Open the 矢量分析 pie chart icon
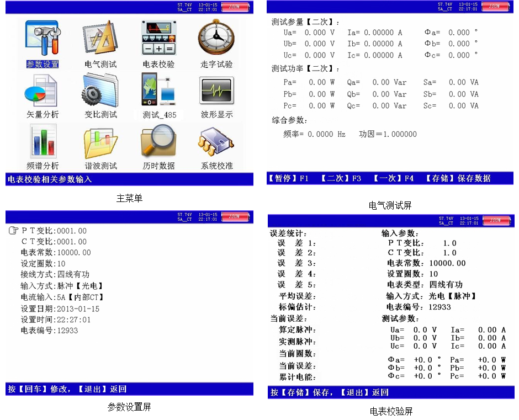This screenshot has width=519, height=420. 42,90
